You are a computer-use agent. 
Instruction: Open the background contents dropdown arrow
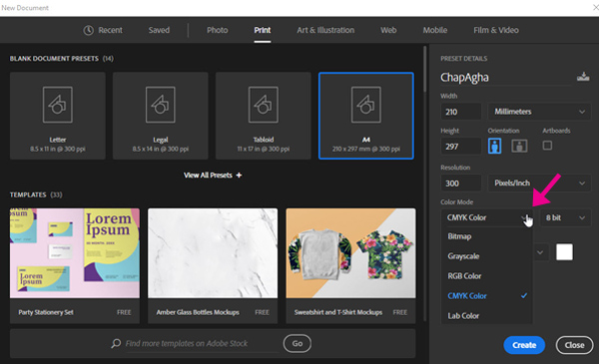(x=540, y=252)
